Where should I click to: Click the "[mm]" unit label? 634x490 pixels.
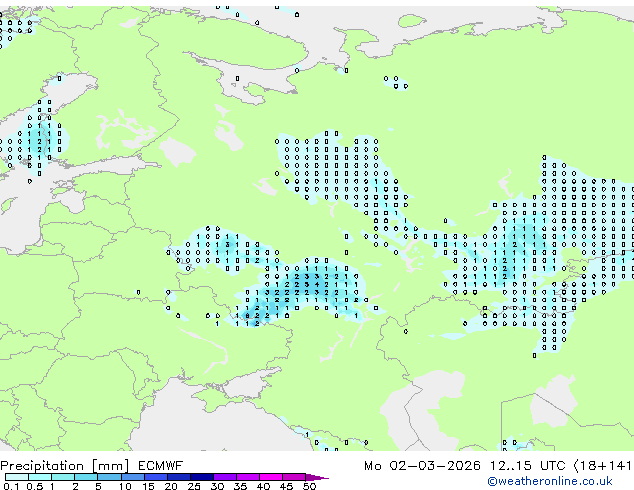point(111,466)
